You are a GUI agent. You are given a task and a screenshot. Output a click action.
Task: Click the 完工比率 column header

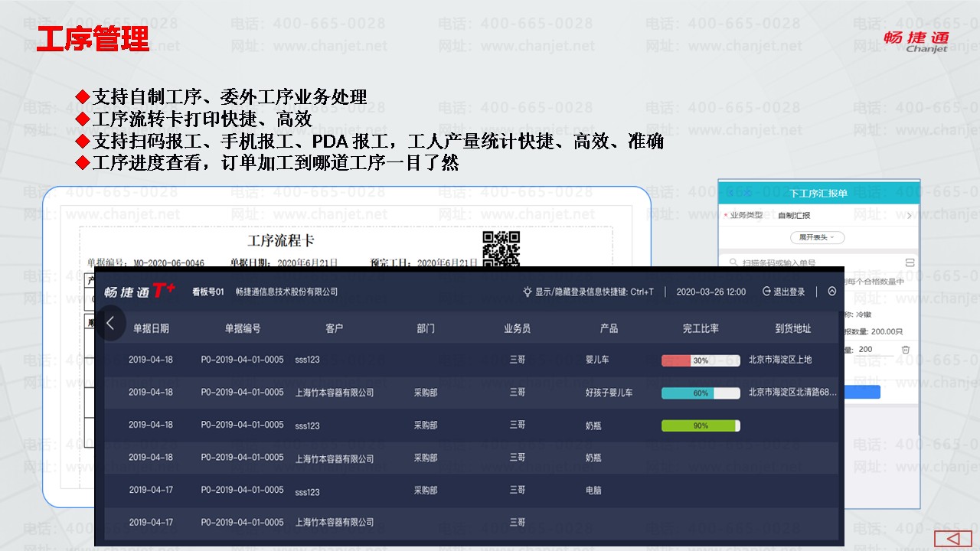701,328
